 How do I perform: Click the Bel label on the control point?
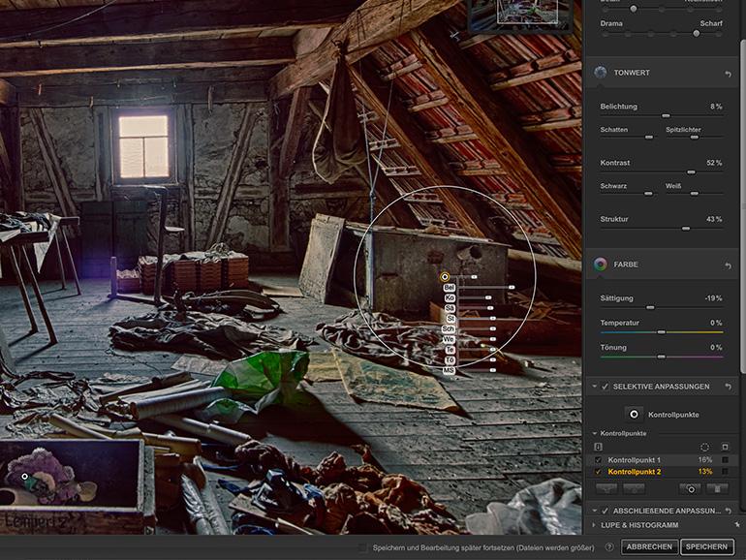click(449, 288)
